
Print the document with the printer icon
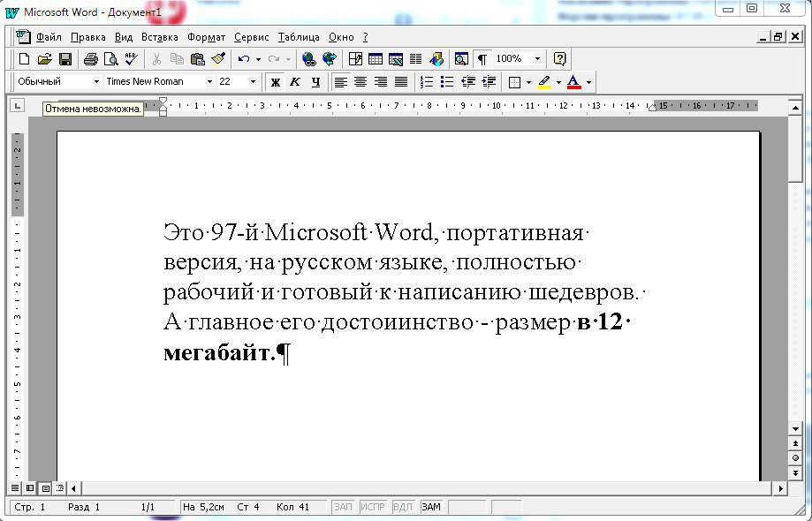91,59
